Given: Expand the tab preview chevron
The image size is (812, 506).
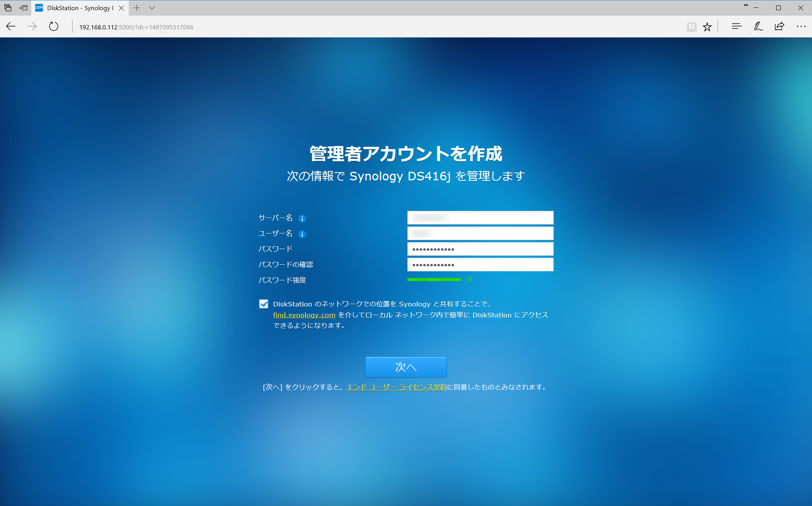Looking at the screenshot, I should pos(152,8).
